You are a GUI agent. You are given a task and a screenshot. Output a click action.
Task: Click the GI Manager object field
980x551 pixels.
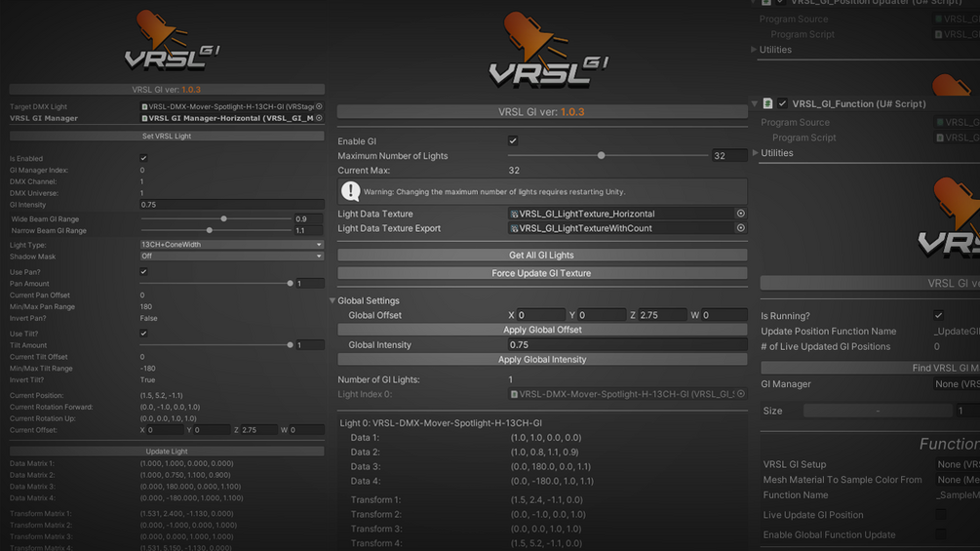pyautogui.click(x=957, y=384)
